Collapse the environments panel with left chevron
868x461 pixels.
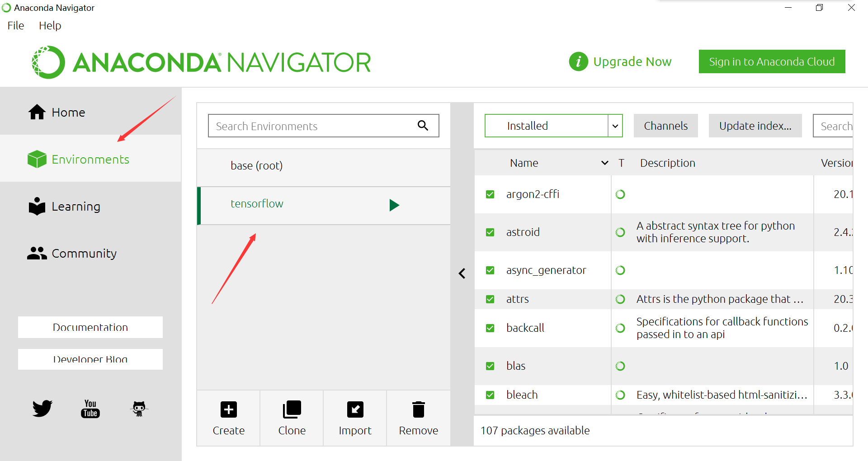[x=462, y=273]
